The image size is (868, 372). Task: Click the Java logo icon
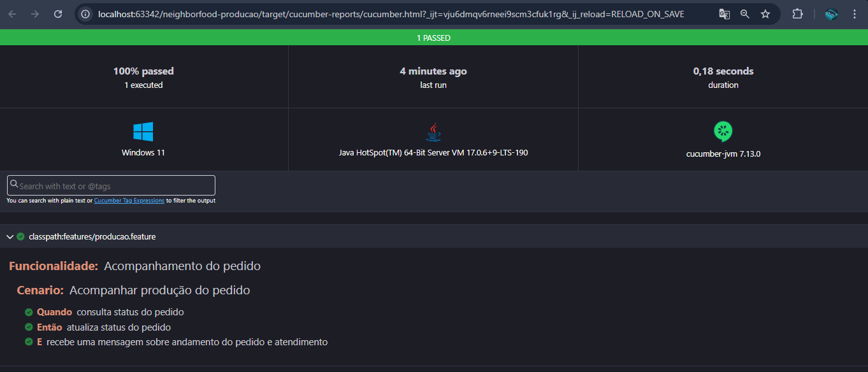coord(433,132)
